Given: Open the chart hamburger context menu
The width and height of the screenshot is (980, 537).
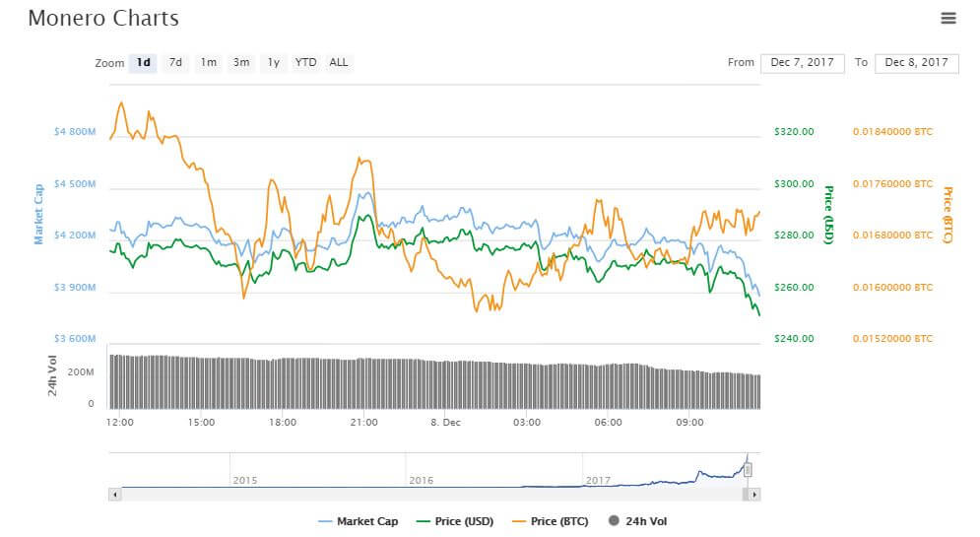Looking at the screenshot, I should tap(948, 18).
